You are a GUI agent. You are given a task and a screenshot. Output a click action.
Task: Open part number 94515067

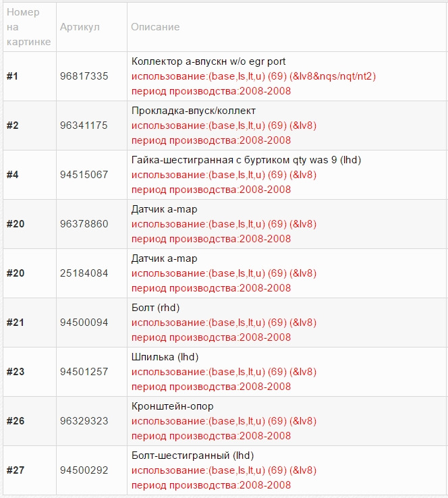[x=84, y=175]
